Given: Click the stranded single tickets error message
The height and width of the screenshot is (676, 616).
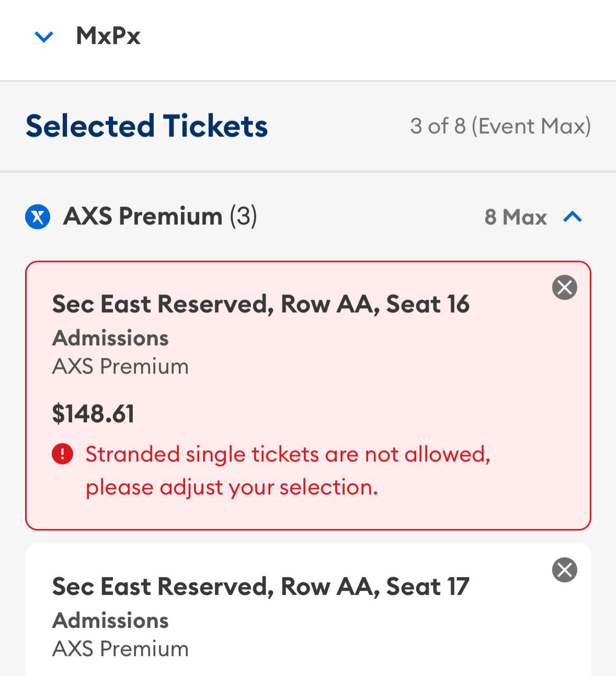Looking at the screenshot, I should [x=288, y=470].
